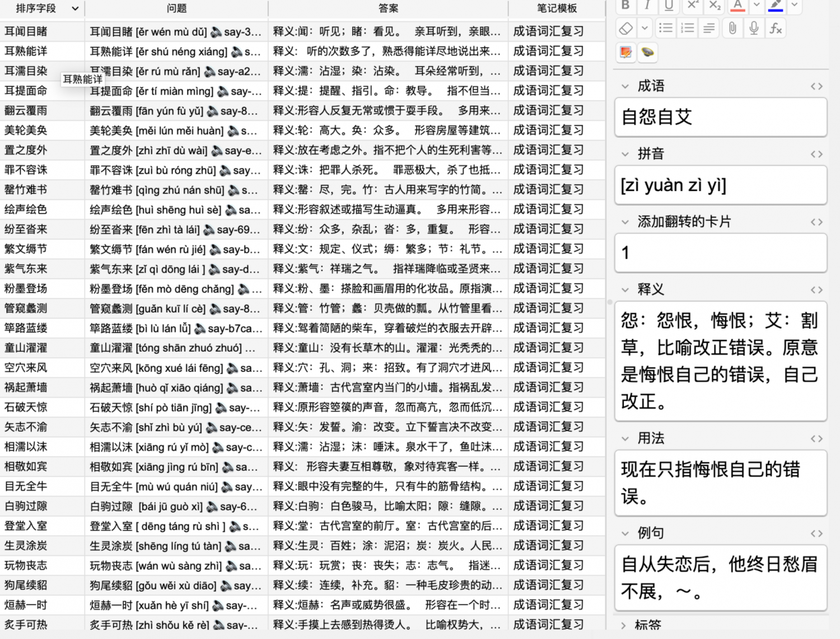Screen dimensions: 840x639
Task: Click the question cell 管窥蠡测 [guǎn kuī lí cè]
Action: (176, 309)
